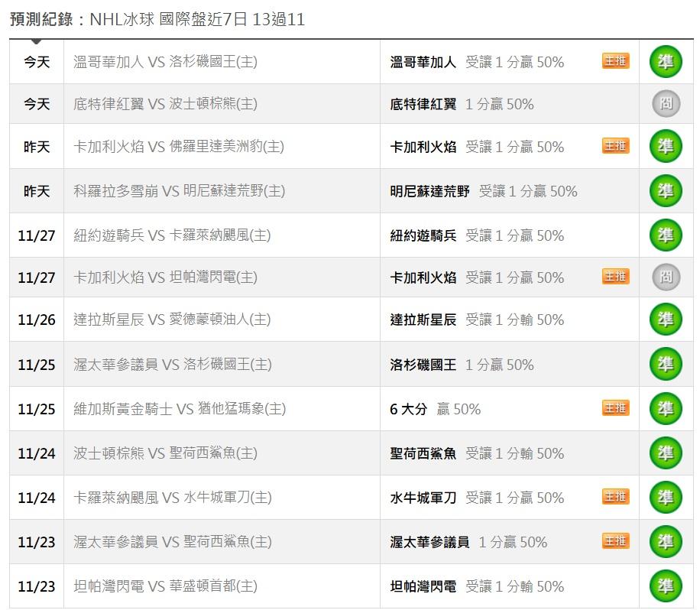This screenshot has height=610, width=700.
Task: Click 11/27 date cell of 紐約遊騎兵 row
Action: pos(37,235)
